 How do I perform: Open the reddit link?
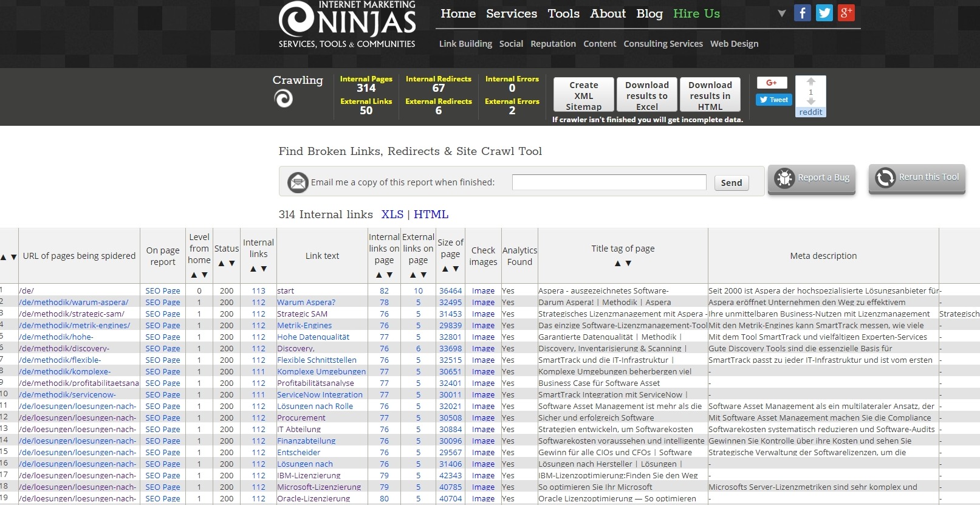click(810, 112)
